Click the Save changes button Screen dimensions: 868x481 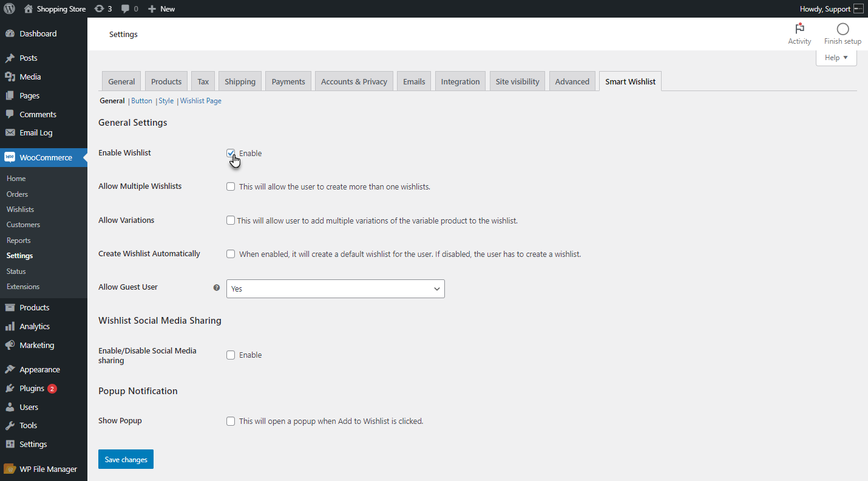pyautogui.click(x=126, y=460)
